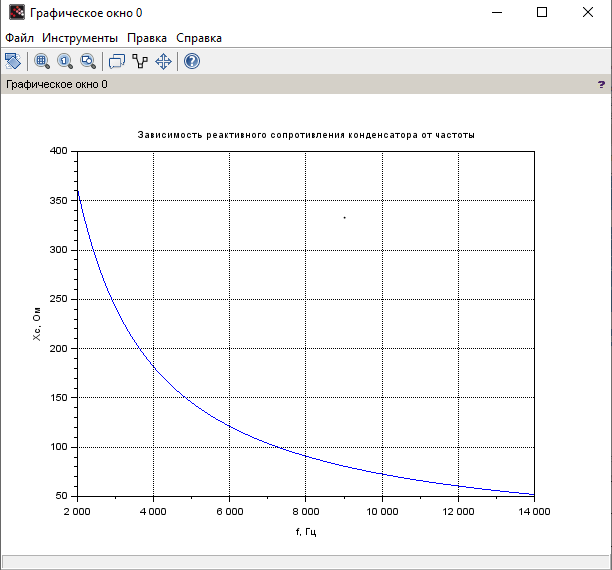
Task: Click the plot title about конденсатора
Action: click(x=306, y=135)
